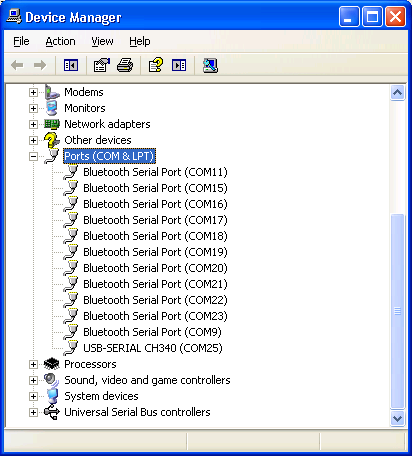Image resolution: width=412 pixels, height=456 pixels.
Task: Open the View menu
Action: point(102,41)
